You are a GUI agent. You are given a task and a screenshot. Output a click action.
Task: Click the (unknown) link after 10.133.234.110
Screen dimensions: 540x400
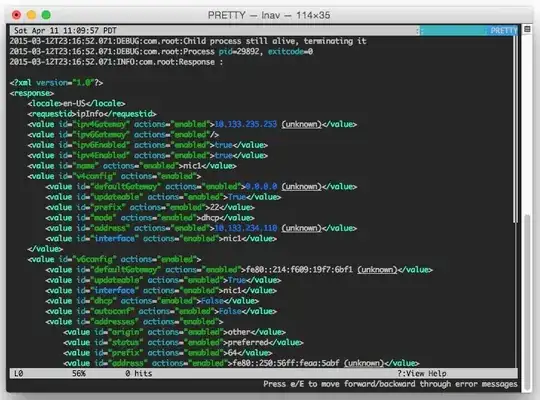click(x=301, y=228)
